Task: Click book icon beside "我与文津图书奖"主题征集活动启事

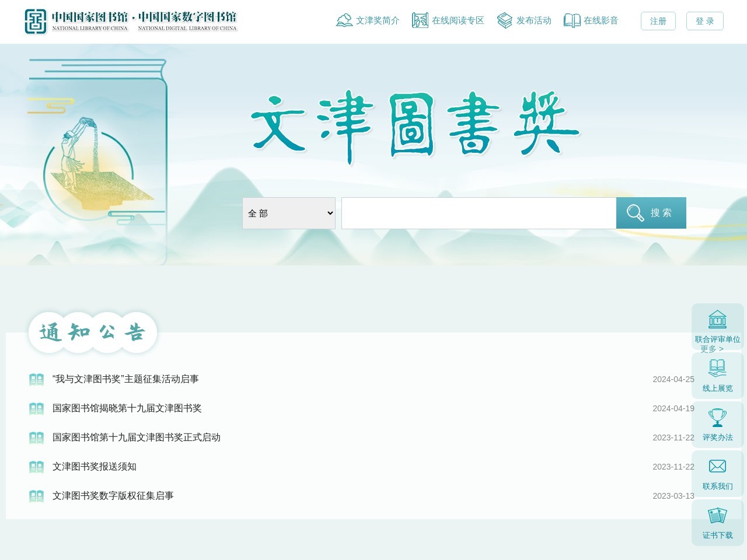Action: tap(36, 380)
